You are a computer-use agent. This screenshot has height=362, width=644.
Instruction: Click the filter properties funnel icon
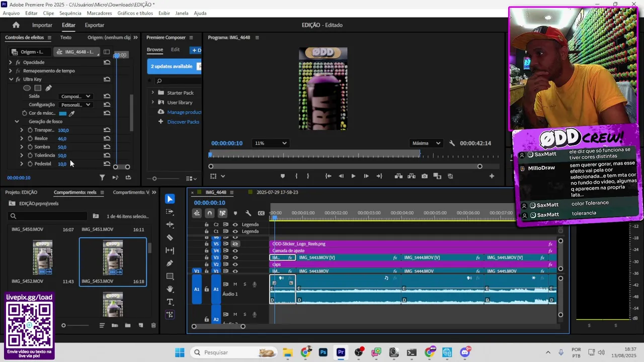click(x=102, y=177)
